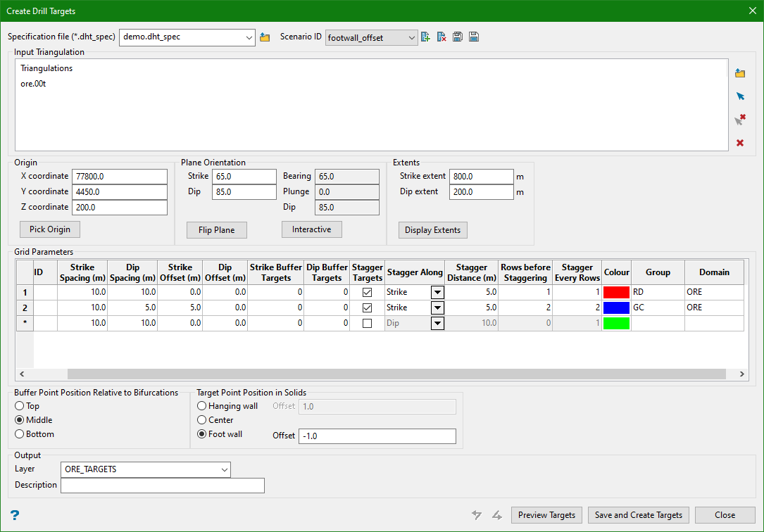This screenshot has height=532, width=764.
Task: Click the Flip Plane button
Action: coord(216,230)
